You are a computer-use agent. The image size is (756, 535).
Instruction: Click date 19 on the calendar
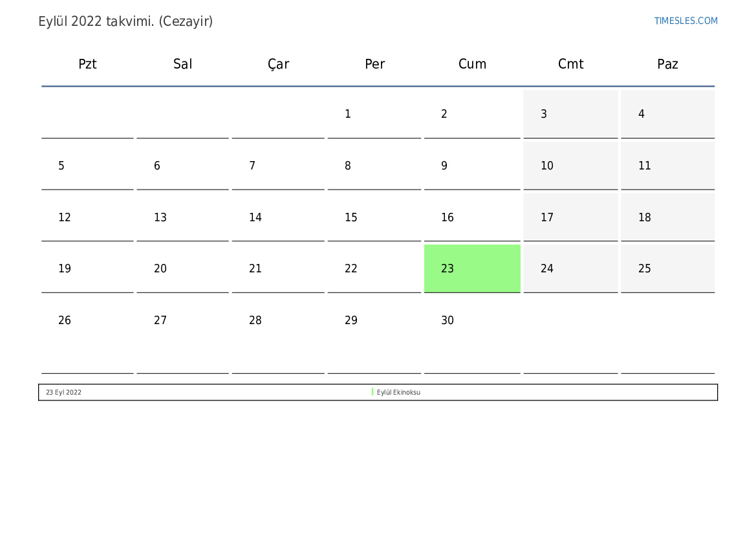tap(87, 268)
